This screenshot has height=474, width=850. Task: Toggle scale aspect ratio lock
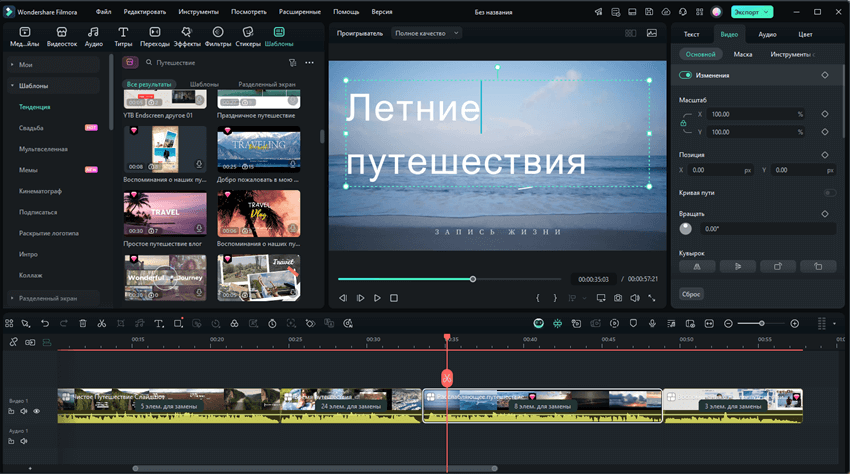point(683,123)
